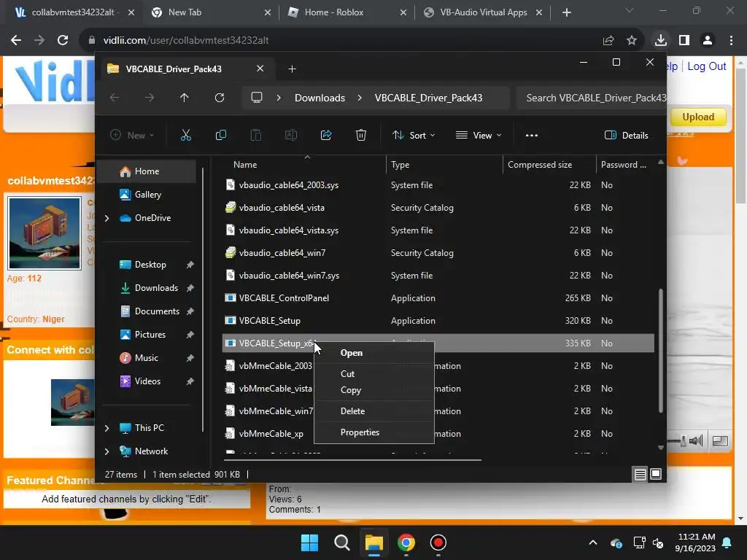Open the See more three-dots menu
This screenshot has height=560, width=747.
[532, 135]
